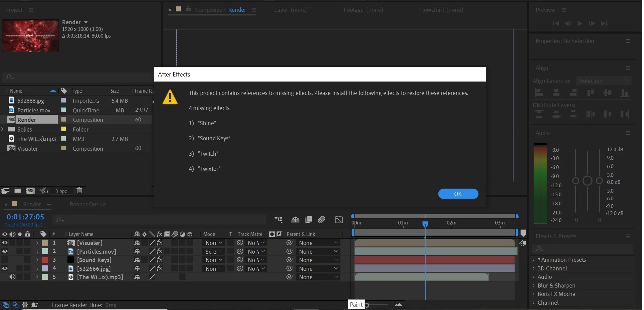Image resolution: width=644 pixels, height=310 pixels.
Task: Enable Frame Blending icon in timeline
Action: pyautogui.click(x=308, y=219)
